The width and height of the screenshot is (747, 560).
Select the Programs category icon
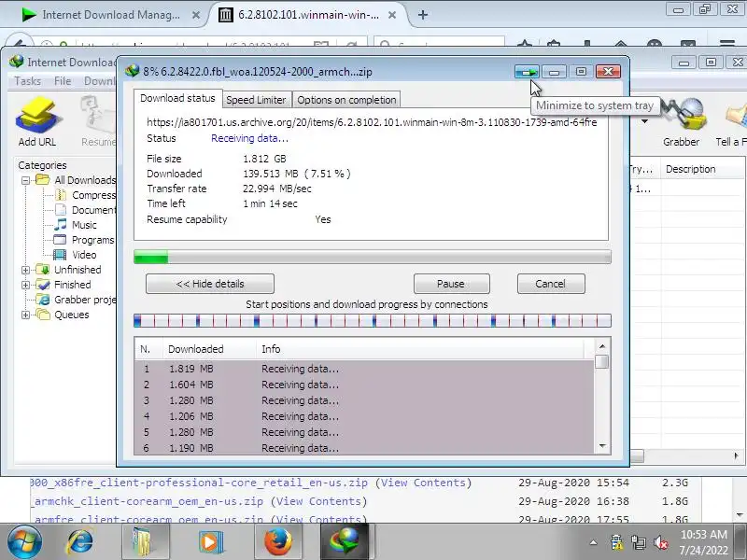[x=60, y=240]
